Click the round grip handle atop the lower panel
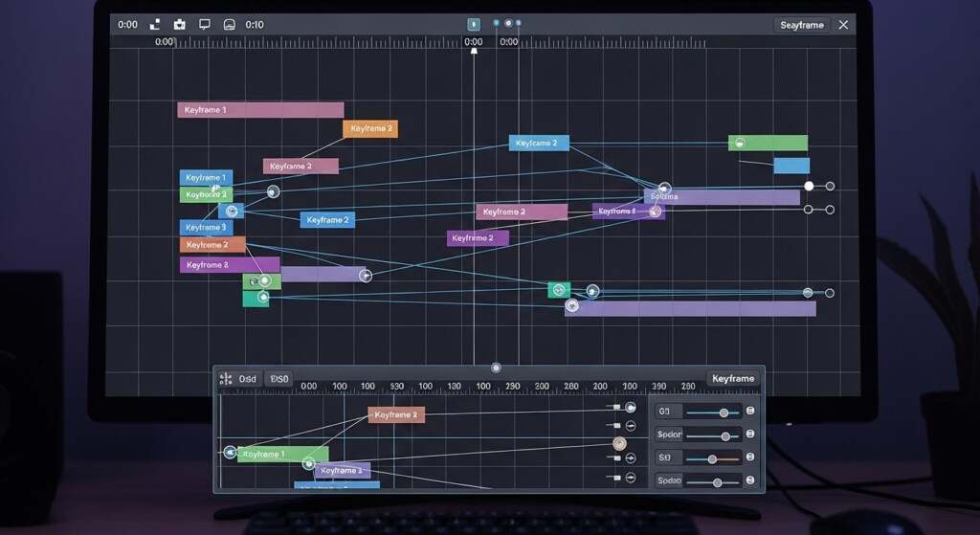Image resolution: width=980 pixels, height=535 pixels. pyautogui.click(x=496, y=368)
